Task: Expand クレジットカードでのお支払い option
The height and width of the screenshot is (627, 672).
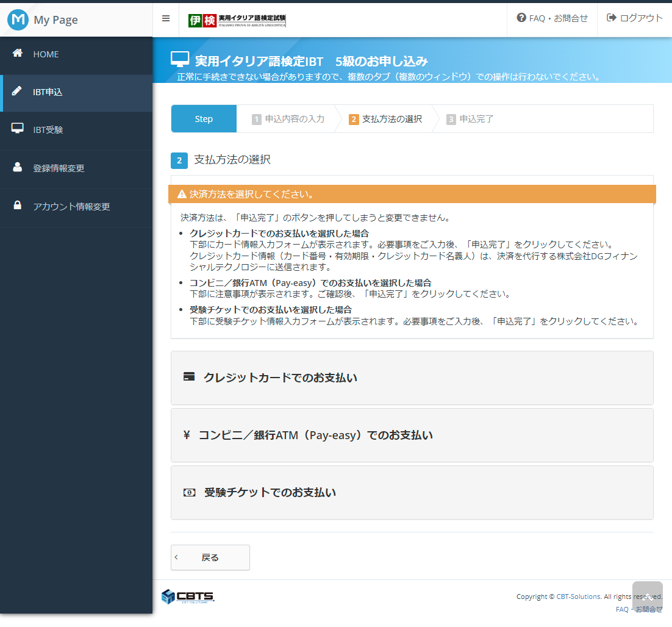Action: tap(412, 378)
